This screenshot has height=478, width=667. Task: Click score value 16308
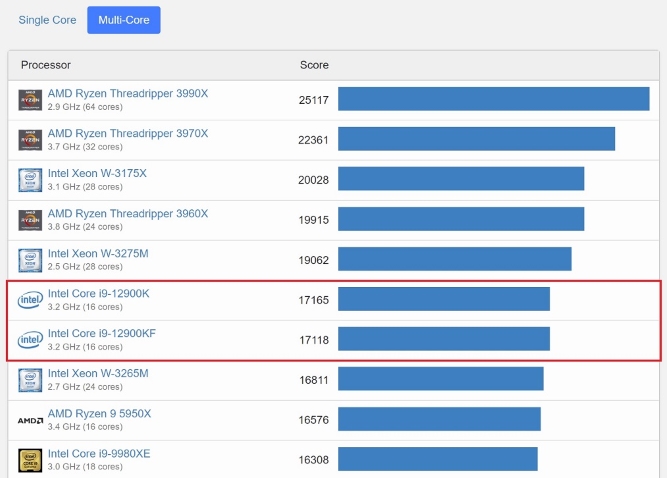[314, 460]
